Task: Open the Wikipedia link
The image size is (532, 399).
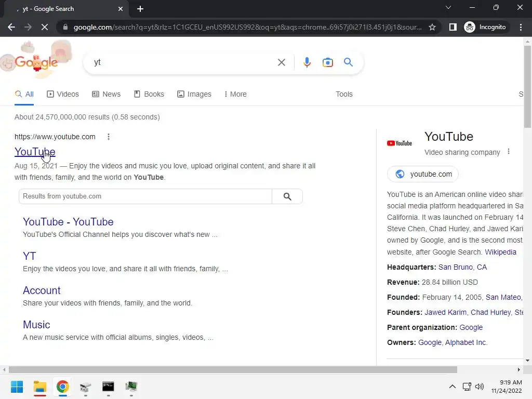Action: pyautogui.click(x=500, y=252)
